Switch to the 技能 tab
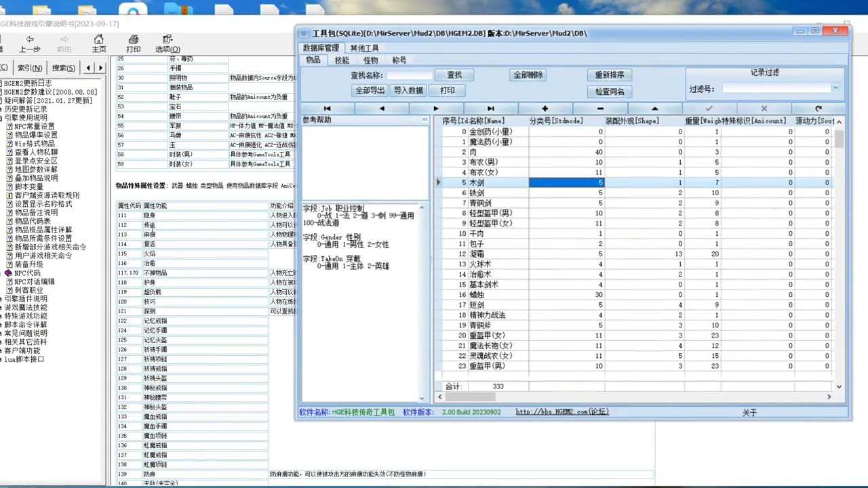 [342, 60]
